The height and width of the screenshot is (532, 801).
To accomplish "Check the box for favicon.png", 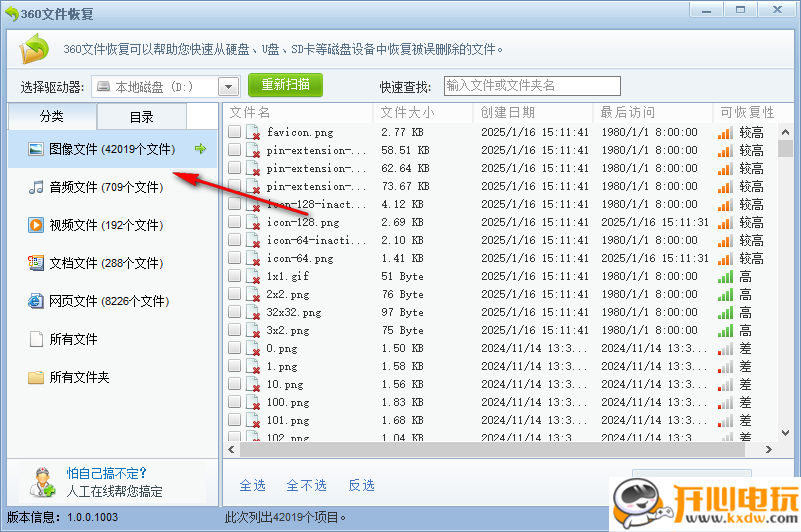I will coord(234,132).
